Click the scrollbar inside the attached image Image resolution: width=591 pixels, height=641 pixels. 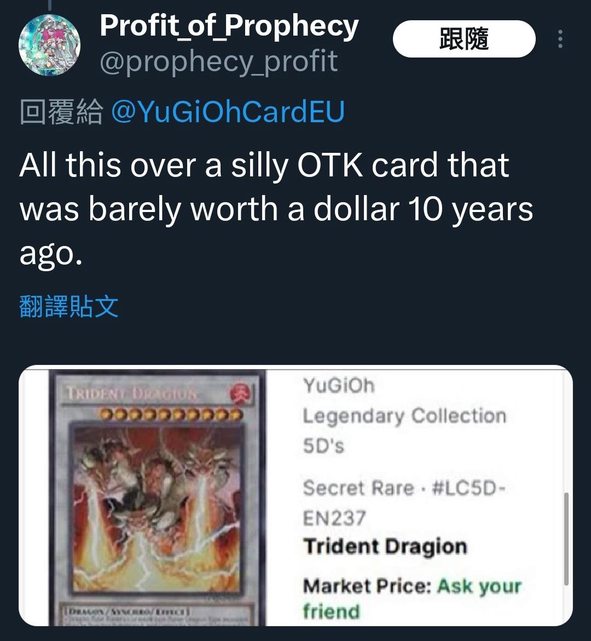(566, 539)
